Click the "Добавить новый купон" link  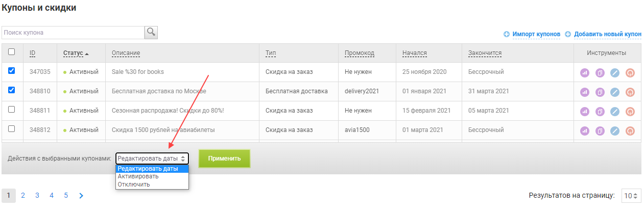coord(607,34)
